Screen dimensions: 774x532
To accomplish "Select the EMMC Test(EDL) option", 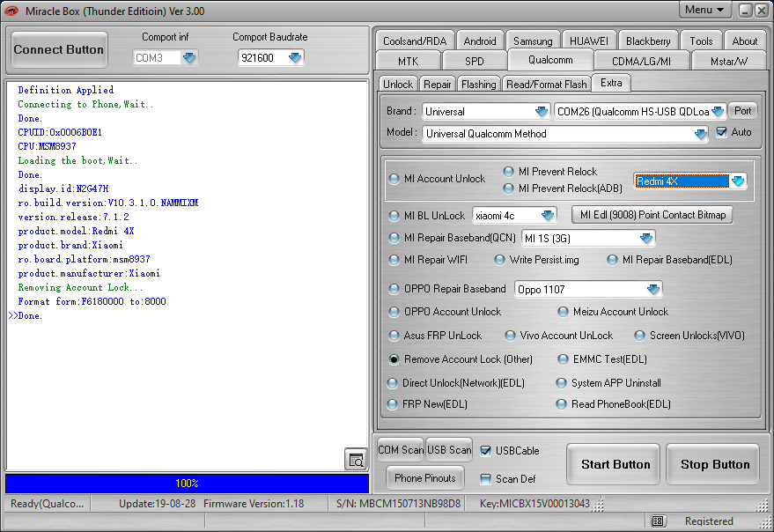I will (563, 359).
